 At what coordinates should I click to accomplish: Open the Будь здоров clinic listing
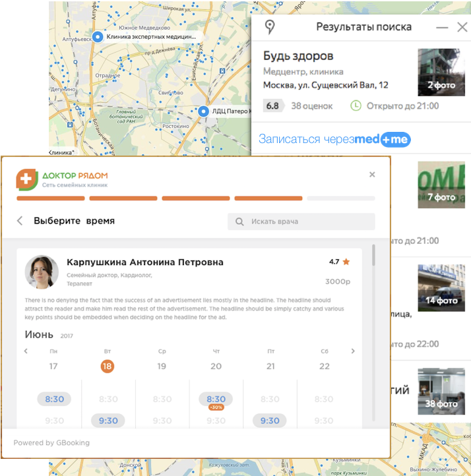click(x=298, y=56)
